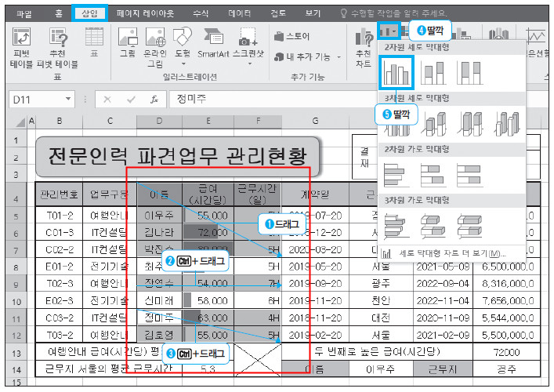Switch to the 페이지 레이아웃 tab
Image resolution: width=554 pixels, height=392 pixels.
tap(147, 13)
